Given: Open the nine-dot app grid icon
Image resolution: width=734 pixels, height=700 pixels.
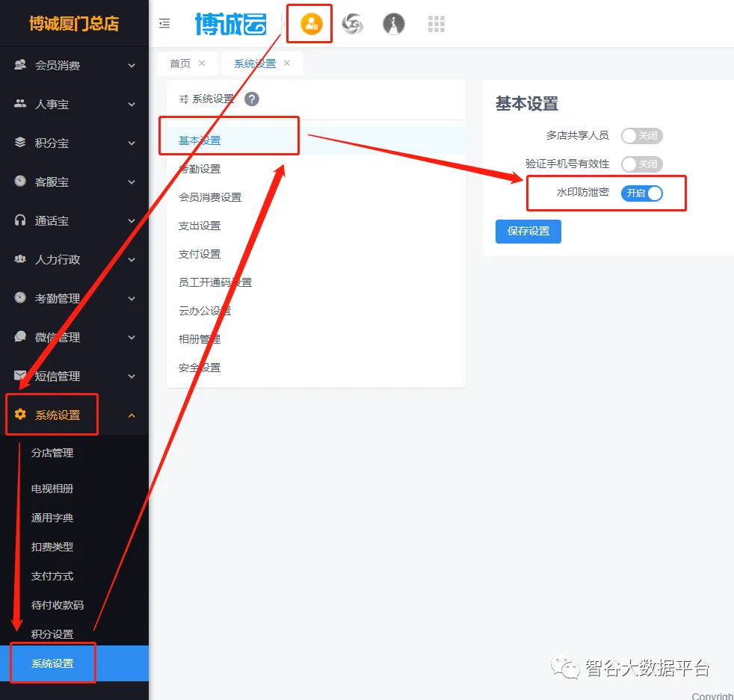Looking at the screenshot, I should (437, 24).
